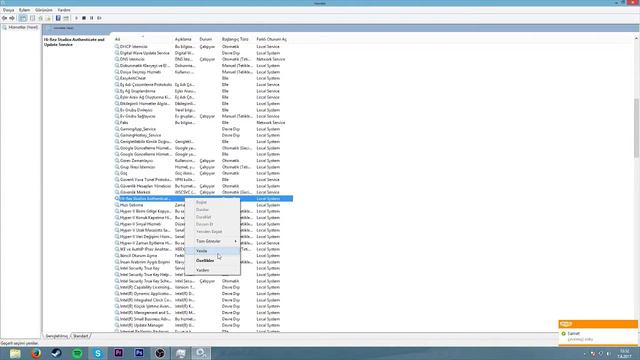Click the blue Help icon in the toolbar
Screen dimensions: 640x360
tap(58, 18)
